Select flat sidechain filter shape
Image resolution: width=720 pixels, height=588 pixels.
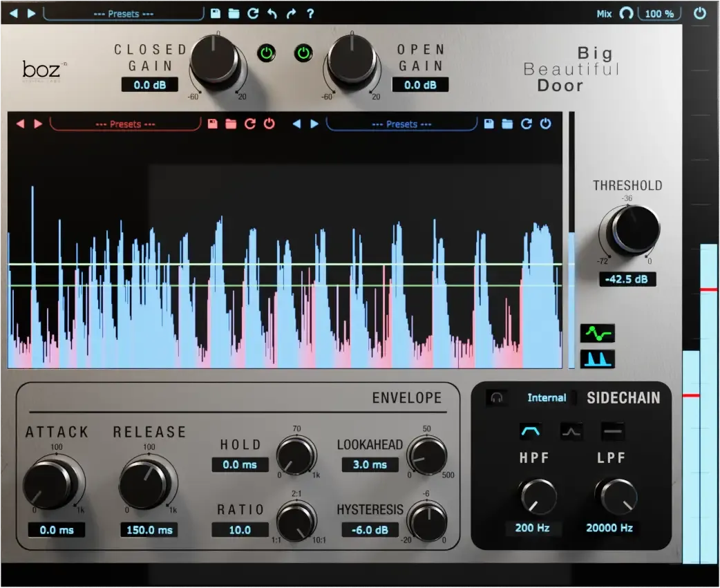coord(613,431)
